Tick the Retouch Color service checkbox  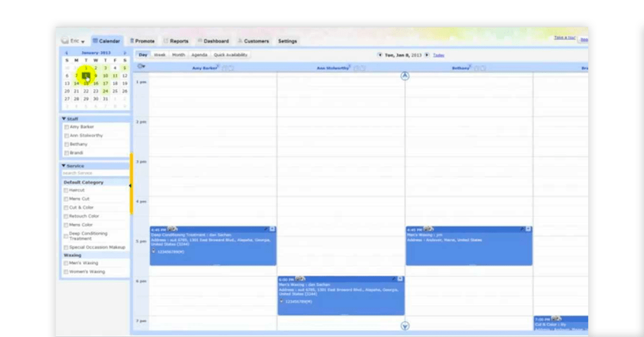[x=65, y=216]
